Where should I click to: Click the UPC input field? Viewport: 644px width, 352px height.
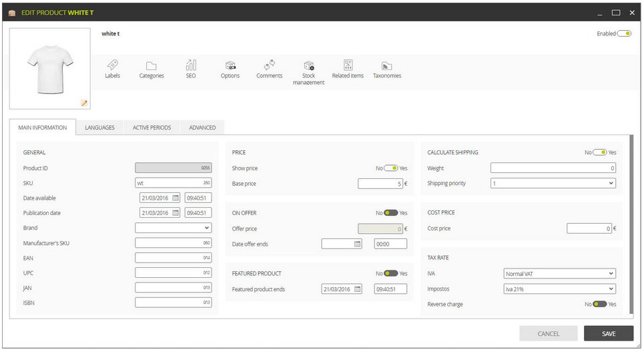(x=174, y=273)
